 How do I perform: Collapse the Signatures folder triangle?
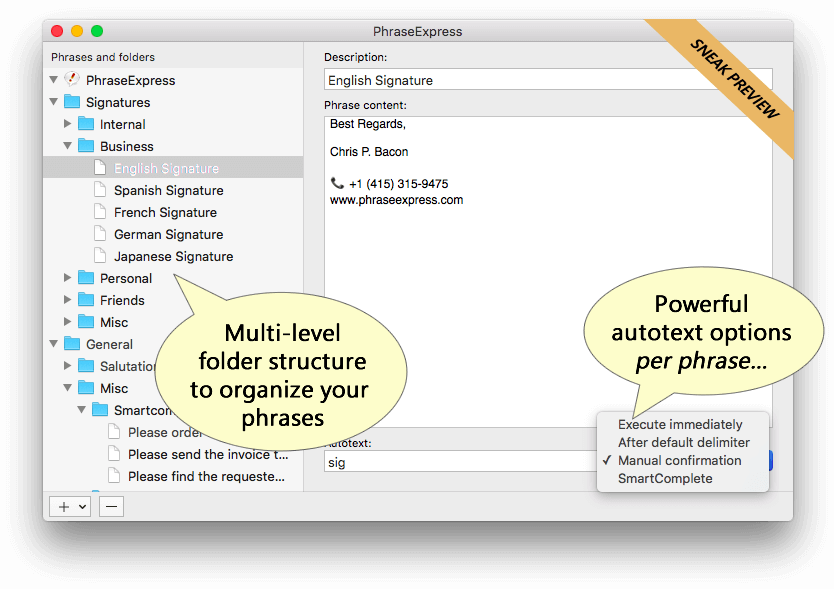[x=53, y=102]
